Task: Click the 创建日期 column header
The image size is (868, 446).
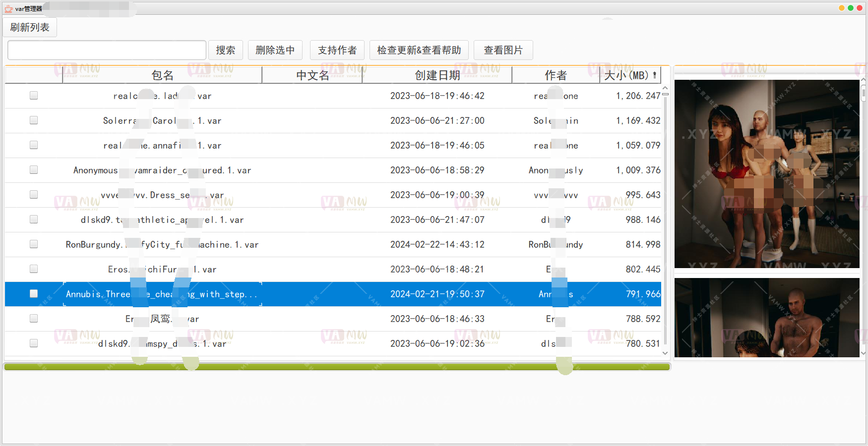Action: (437, 75)
